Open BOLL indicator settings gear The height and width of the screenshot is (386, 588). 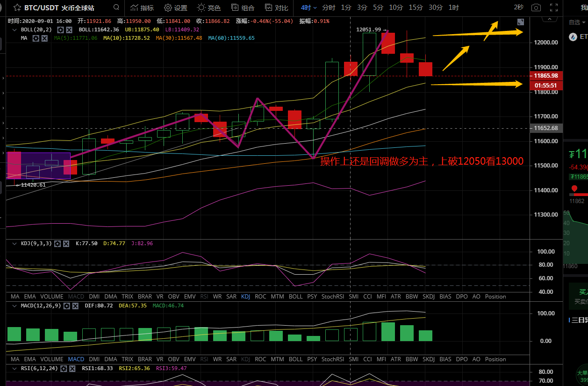pyautogui.click(x=60, y=29)
